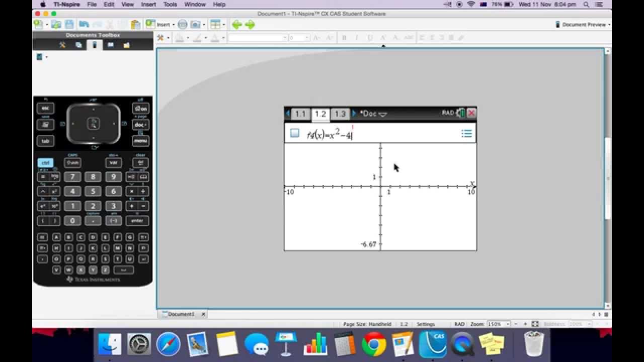644x362 pixels.
Task: Click the Undo toolbar icon
Action: pos(84,24)
